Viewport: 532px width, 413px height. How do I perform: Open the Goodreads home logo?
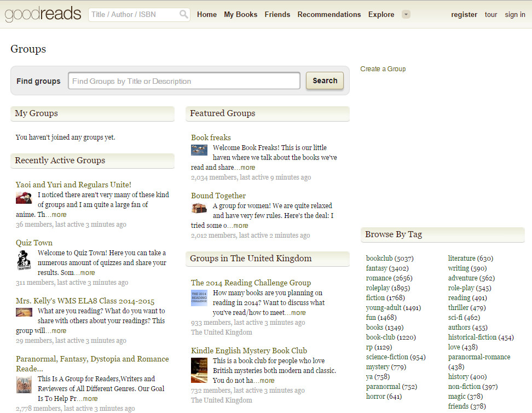click(43, 14)
